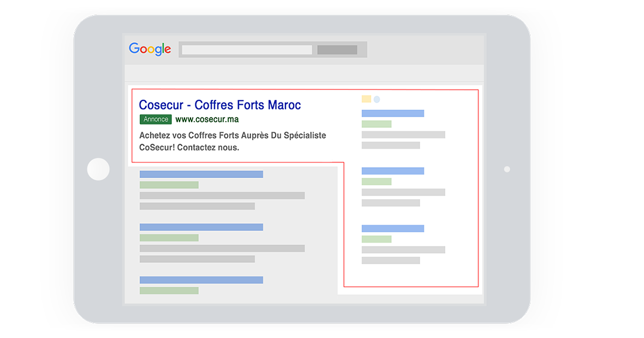Image resolution: width=644 pixels, height=338 pixels.
Task: Tap the tablet's small front camera dot
Action: click(507, 169)
